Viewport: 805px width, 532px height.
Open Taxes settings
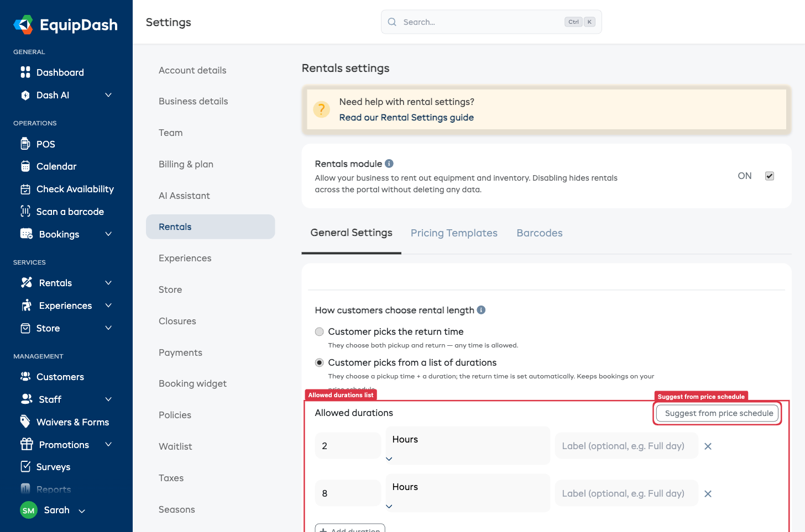(210, 478)
